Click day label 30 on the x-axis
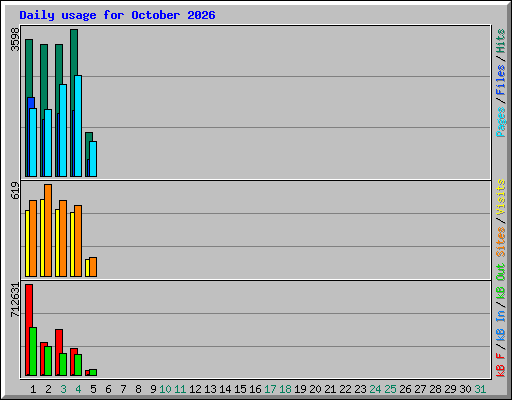Image resolution: width=512 pixels, height=400 pixels. pyautogui.click(x=465, y=389)
